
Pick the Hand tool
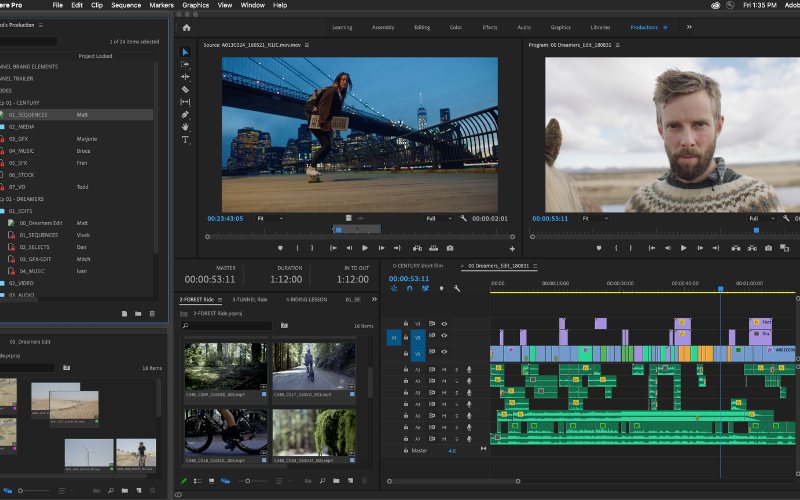pos(185,127)
